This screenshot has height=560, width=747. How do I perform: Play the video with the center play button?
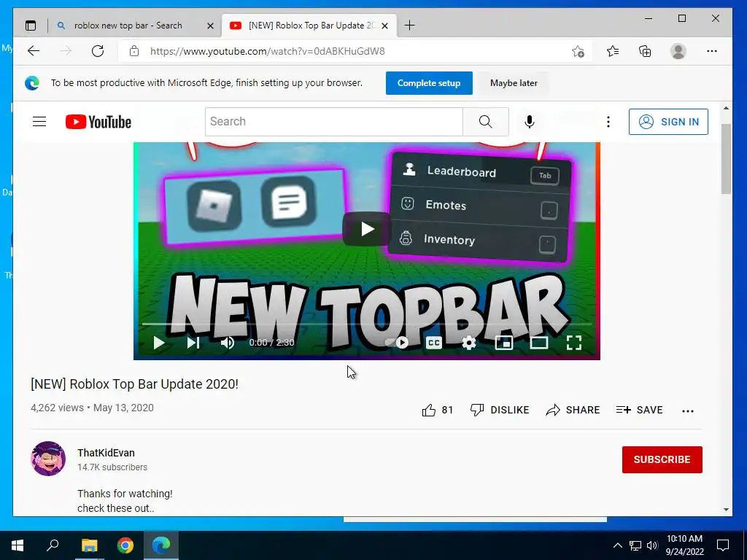pyautogui.click(x=367, y=229)
